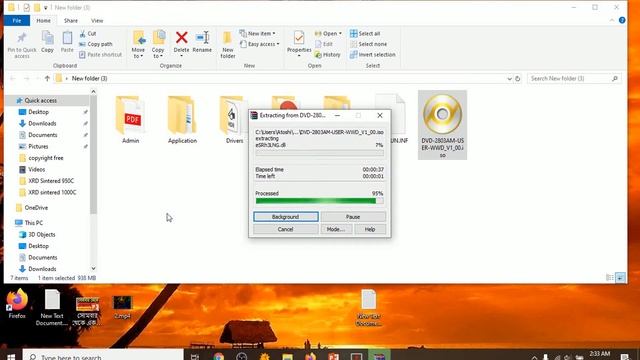The width and height of the screenshot is (640, 360).
Task: Click the Pause button in extraction dialog
Action: pyautogui.click(x=353, y=217)
